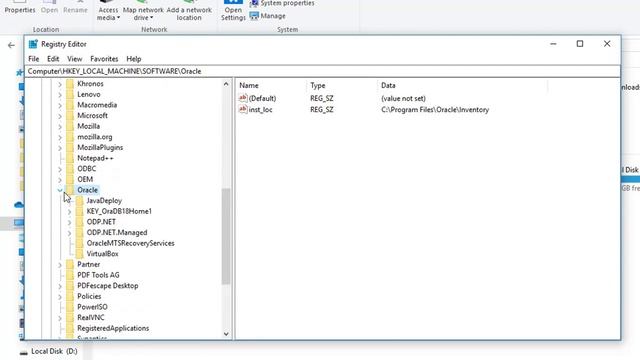640x360 pixels.
Task: Expand the PDFescape Desktop key
Action: point(60,286)
